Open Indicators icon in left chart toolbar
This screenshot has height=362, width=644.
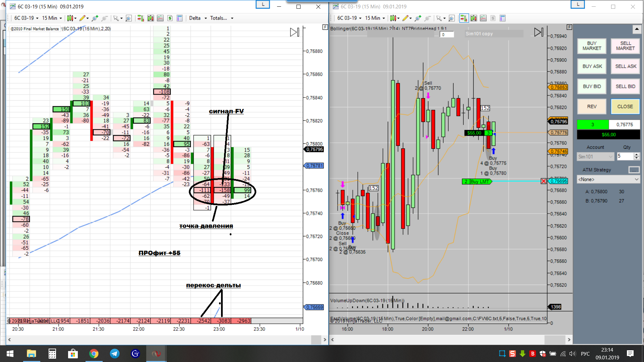coord(160,18)
